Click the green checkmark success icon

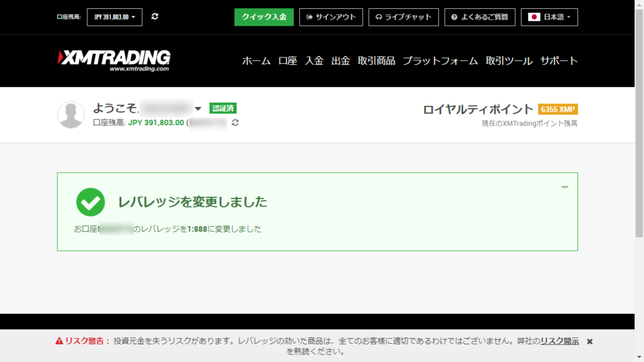(91, 202)
